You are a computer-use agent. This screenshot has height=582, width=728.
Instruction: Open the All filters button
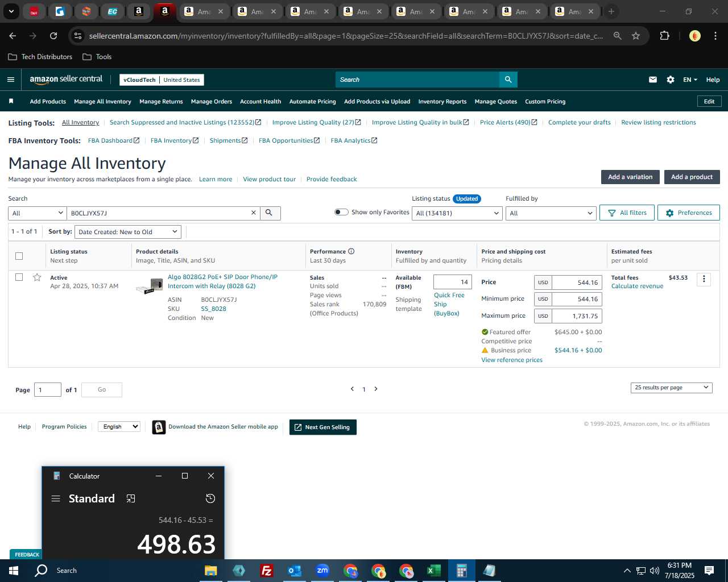pos(627,213)
